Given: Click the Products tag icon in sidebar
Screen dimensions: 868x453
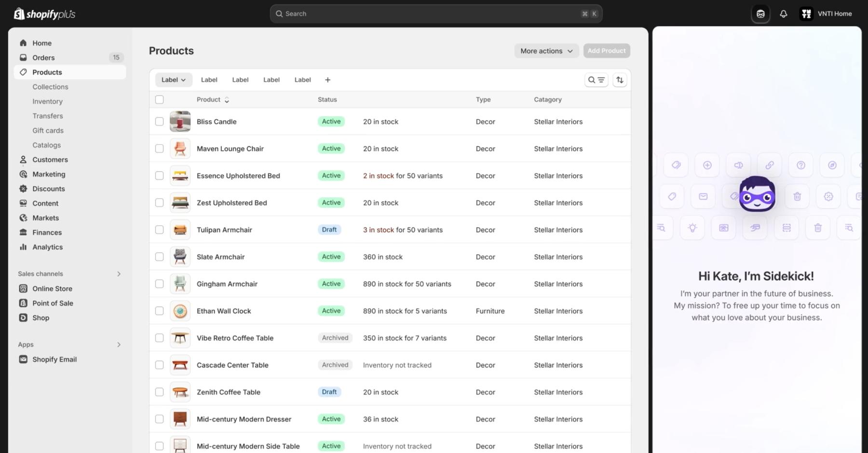Looking at the screenshot, I should point(23,72).
